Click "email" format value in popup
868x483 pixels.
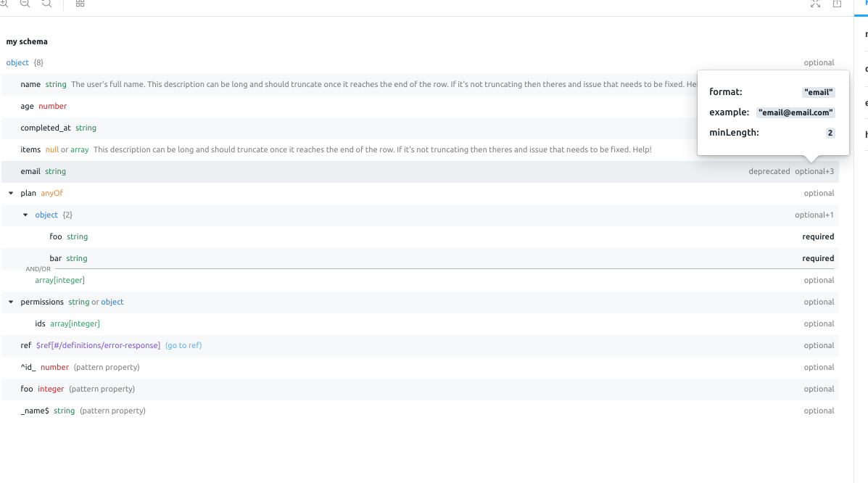tap(818, 93)
